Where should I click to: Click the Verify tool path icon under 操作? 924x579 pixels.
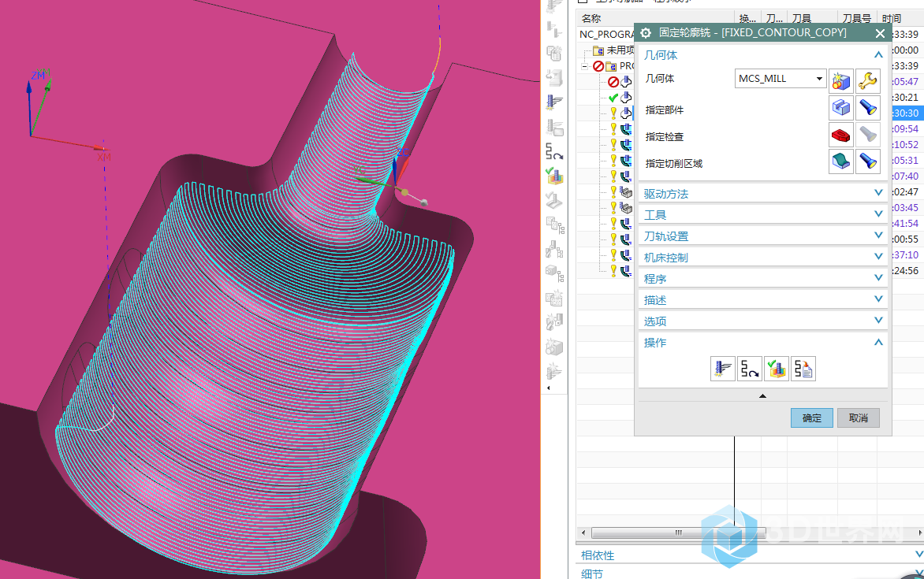[x=777, y=369]
